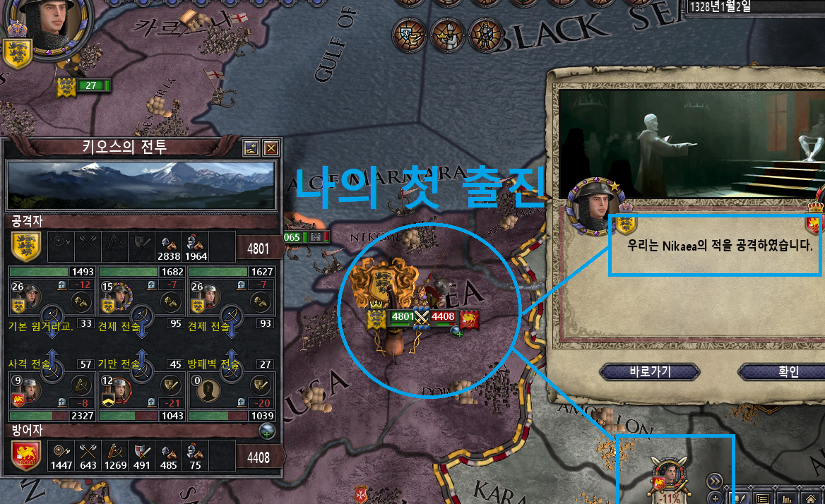Image resolution: width=825 pixels, height=504 pixels.
Task: Click the defender red lion shield in battle panel
Action: point(25,456)
